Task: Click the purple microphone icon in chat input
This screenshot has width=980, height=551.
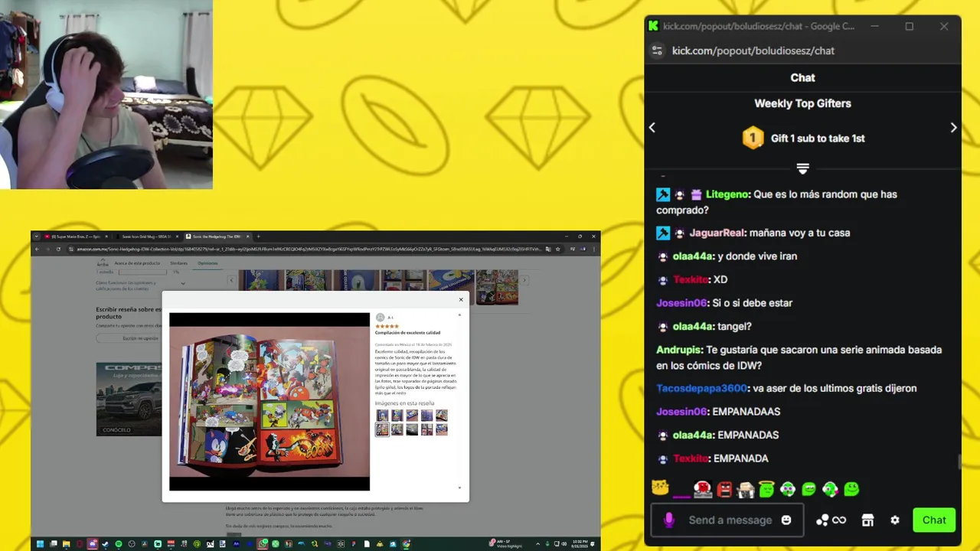Action: tap(669, 520)
